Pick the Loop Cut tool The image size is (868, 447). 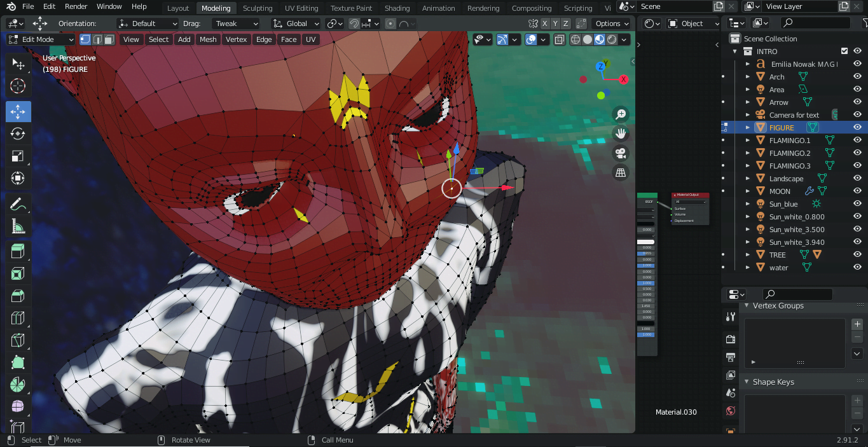(x=18, y=318)
